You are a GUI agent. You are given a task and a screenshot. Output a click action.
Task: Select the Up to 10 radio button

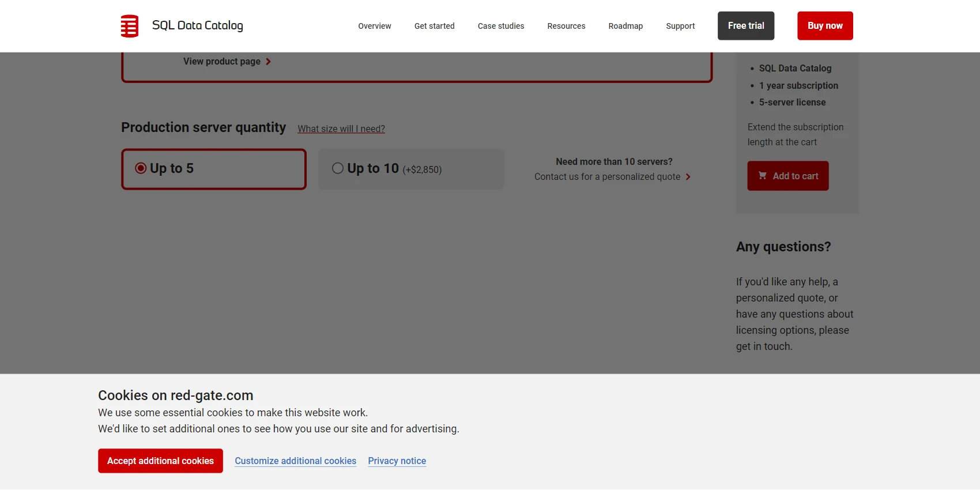[338, 168]
